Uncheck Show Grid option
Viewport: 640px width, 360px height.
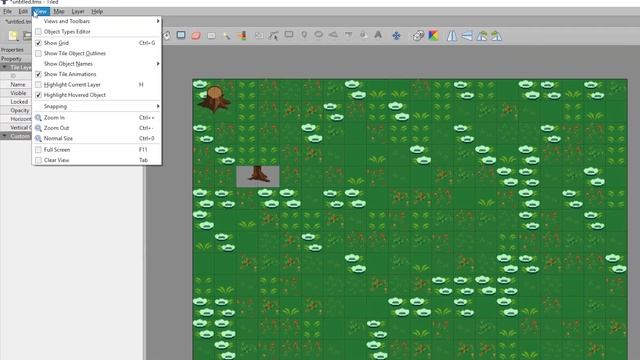pos(38,43)
